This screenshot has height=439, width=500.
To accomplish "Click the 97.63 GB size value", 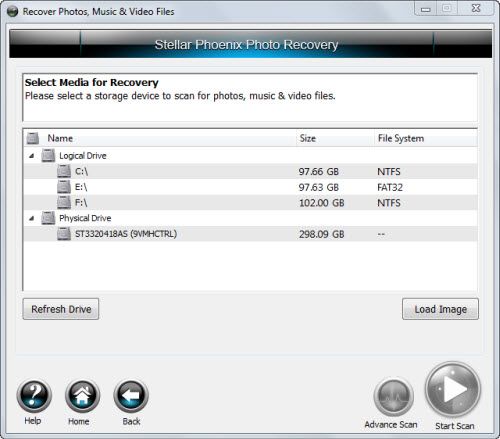I will tap(319, 187).
